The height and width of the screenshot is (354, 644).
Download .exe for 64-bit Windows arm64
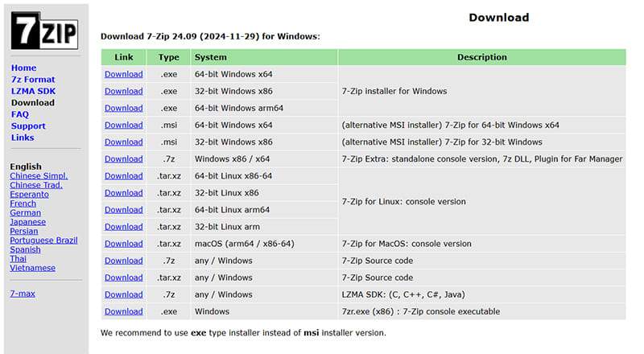124,108
